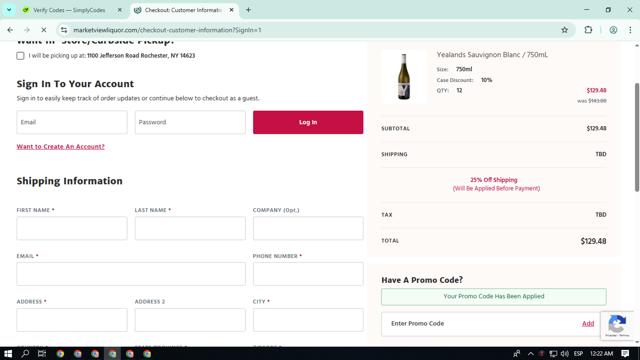
Task: Click the City field
Action: (x=308, y=320)
